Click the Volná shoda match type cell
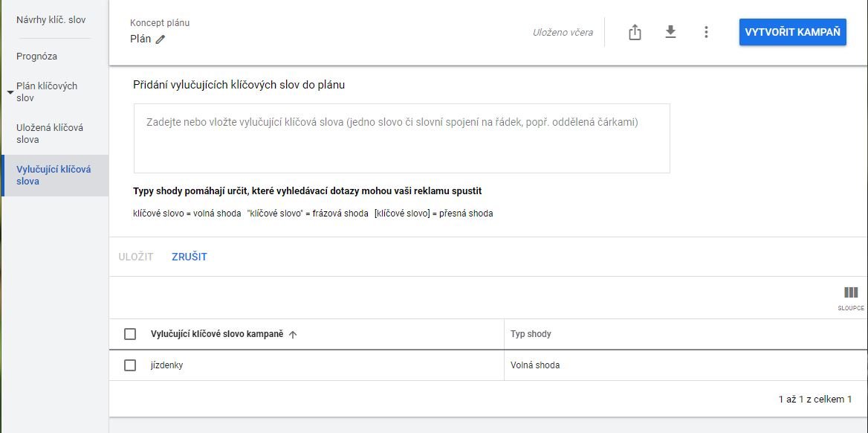The height and width of the screenshot is (433, 868). [535, 365]
